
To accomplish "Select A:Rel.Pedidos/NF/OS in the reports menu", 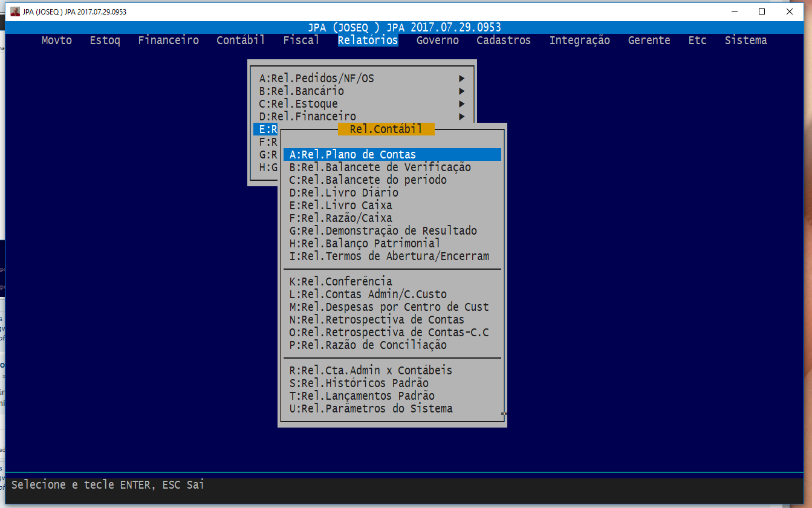I will [x=362, y=79].
